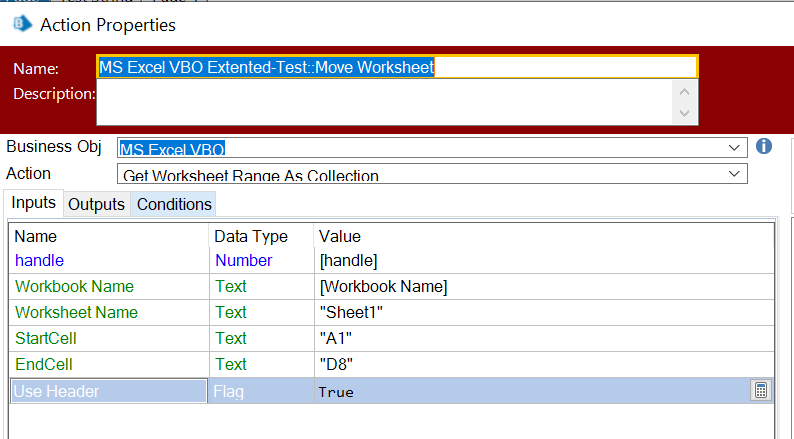Switch to the Outputs tab
This screenshot has height=439, width=794.
pos(96,205)
